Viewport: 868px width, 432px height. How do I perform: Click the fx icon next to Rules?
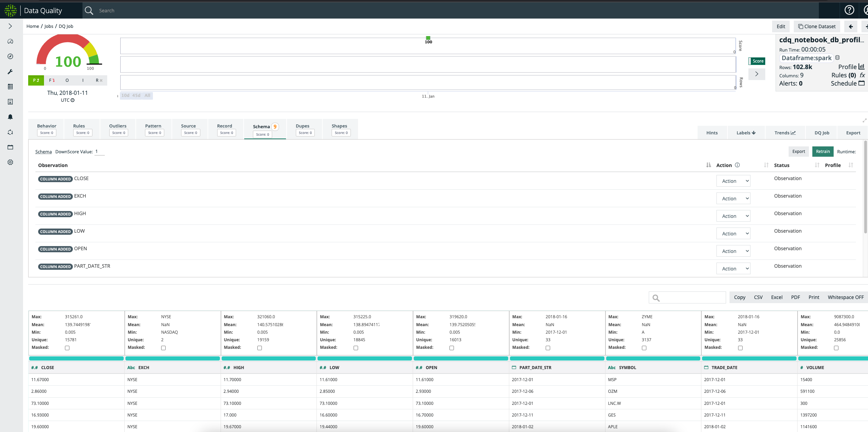pyautogui.click(x=863, y=75)
